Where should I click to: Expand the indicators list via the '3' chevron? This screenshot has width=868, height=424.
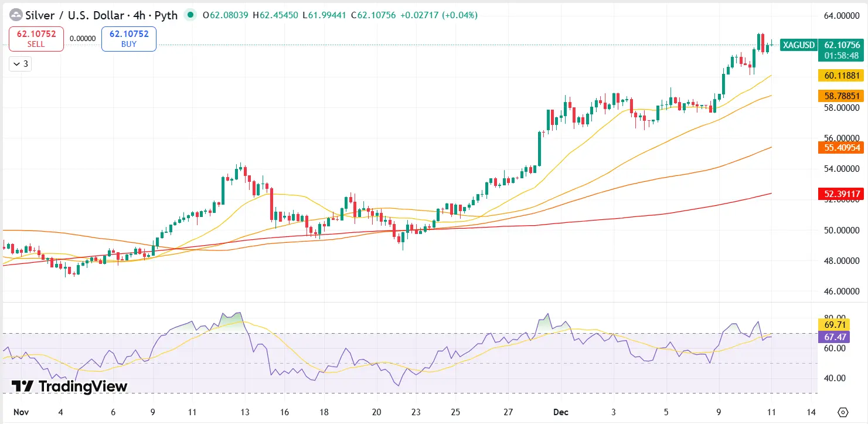tap(20, 63)
